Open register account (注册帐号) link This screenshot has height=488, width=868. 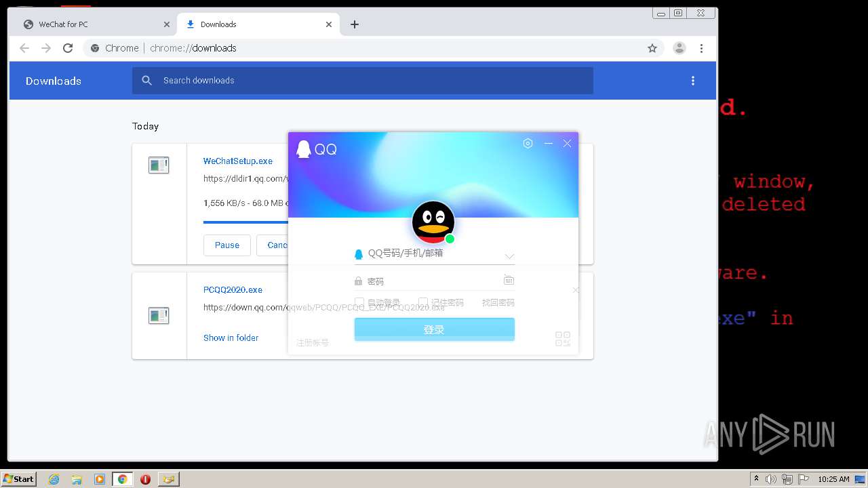coord(313,343)
